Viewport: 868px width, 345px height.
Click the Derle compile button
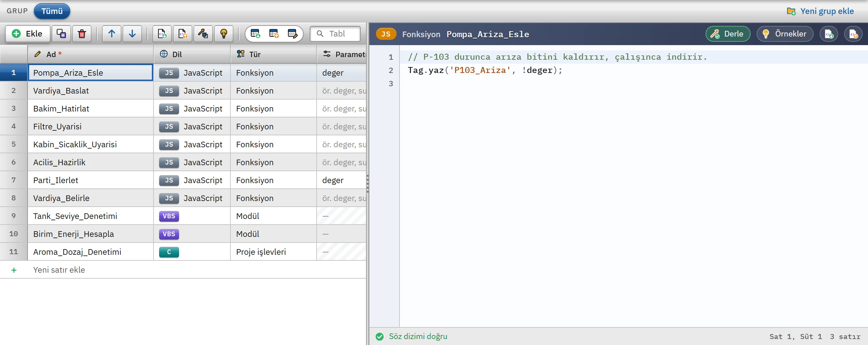[x=728, y=34]
